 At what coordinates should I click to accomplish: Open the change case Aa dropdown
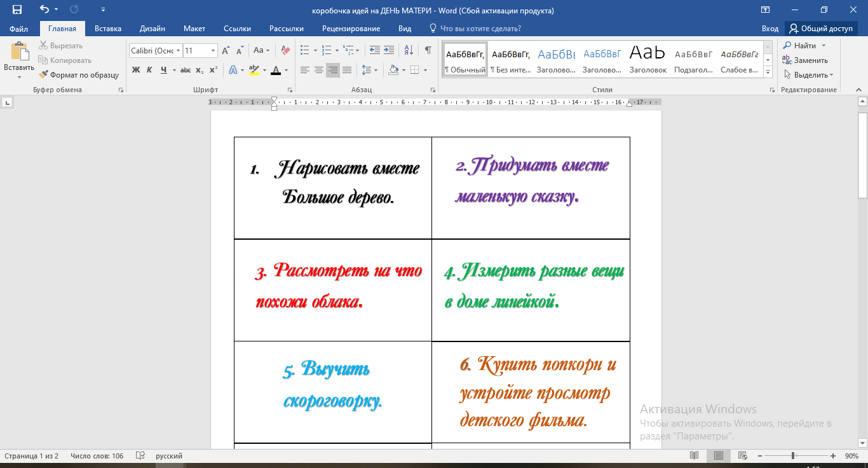coord(261,50)
